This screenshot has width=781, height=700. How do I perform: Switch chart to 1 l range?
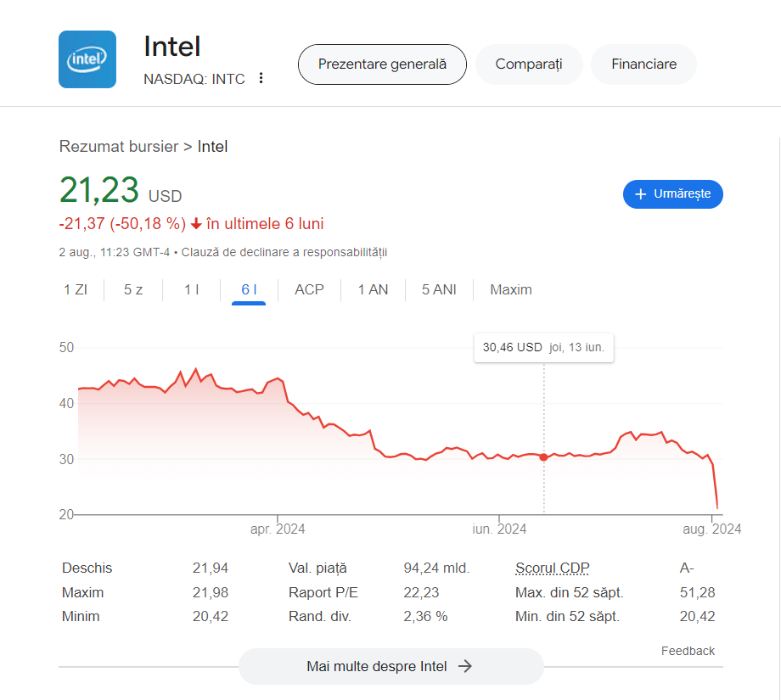point(191,290)
